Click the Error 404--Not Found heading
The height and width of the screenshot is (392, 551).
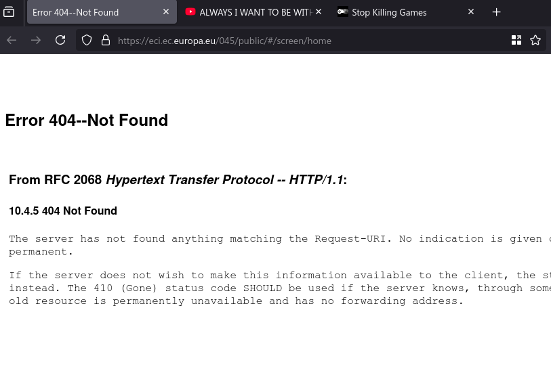click(x=87, y=120)
